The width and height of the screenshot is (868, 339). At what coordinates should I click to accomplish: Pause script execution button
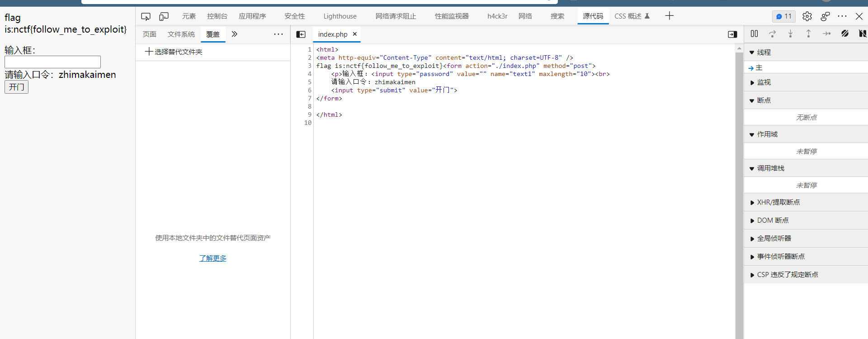click(x=754, y=33)
